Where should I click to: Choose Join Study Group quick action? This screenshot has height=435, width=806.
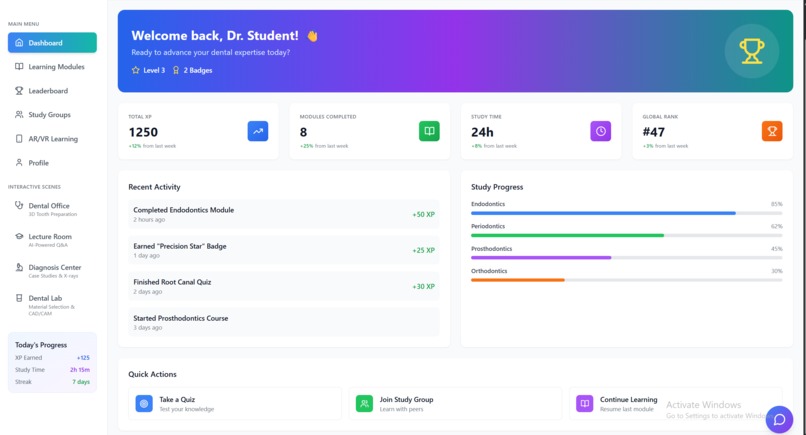(x=455, y=404)
